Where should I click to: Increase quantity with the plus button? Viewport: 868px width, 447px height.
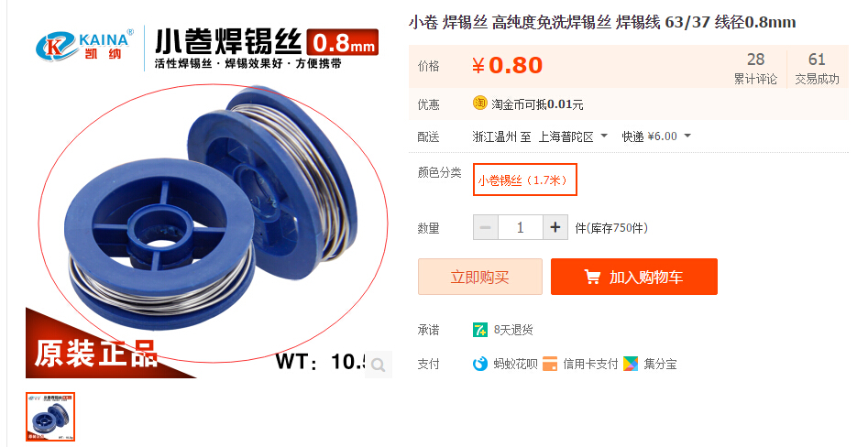[x=555, y=227]
